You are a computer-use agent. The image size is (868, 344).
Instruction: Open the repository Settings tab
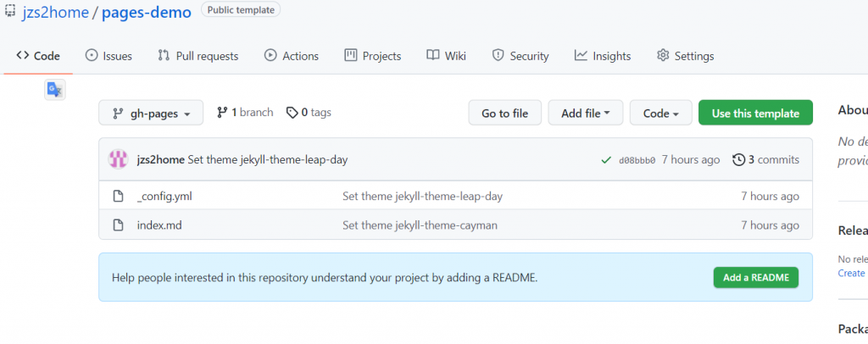[x=685, y=56]
